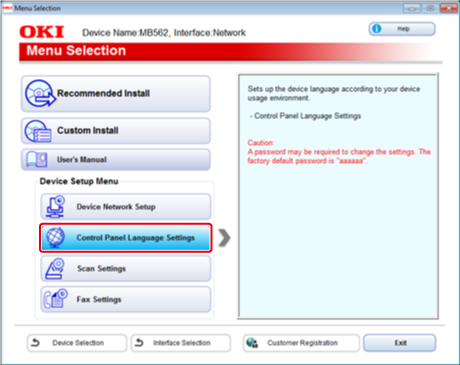Click the back arrow on Device Selection
The width and height of the screenshot is (460, 365).
pos(35,342)
